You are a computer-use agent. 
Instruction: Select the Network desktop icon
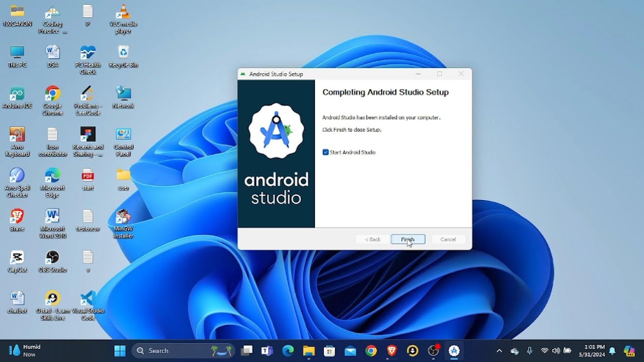tap(123, 98)
